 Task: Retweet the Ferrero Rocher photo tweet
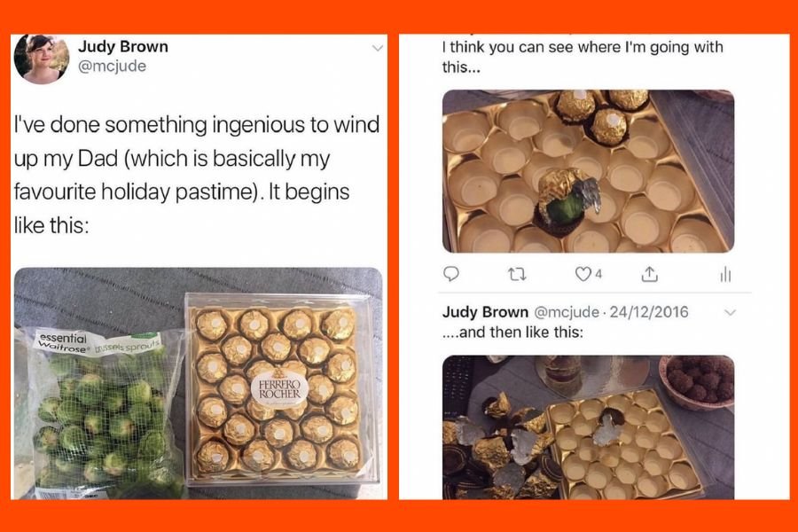coord(515,275)
